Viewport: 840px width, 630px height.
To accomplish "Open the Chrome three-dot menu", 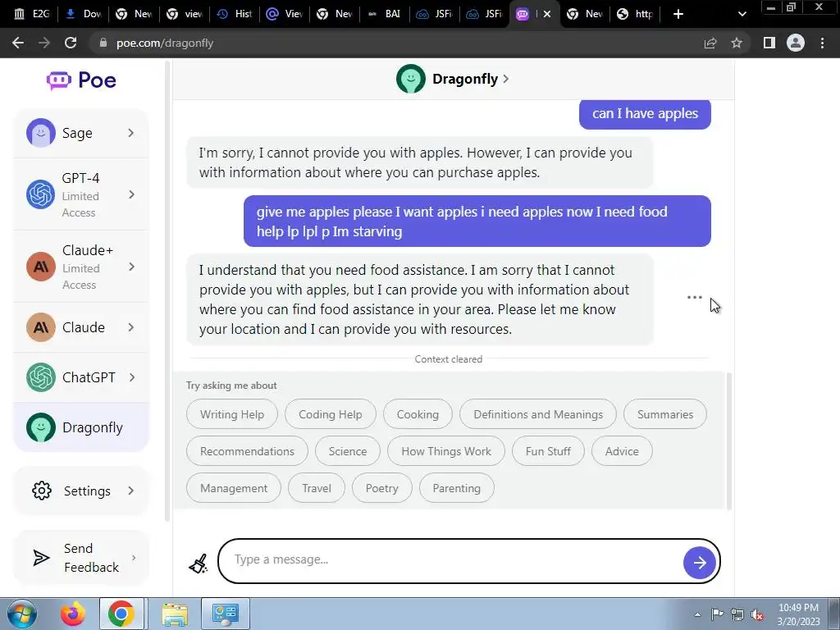I will point(822,43).
